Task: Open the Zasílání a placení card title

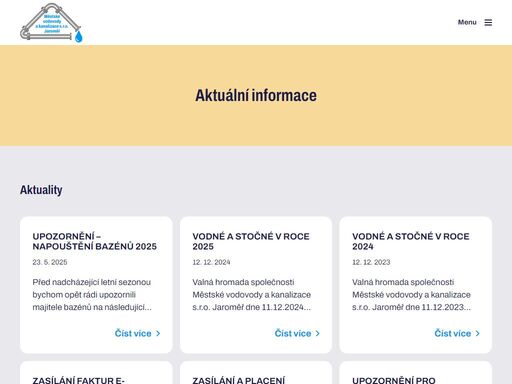Action: click(x=239, y=380)
